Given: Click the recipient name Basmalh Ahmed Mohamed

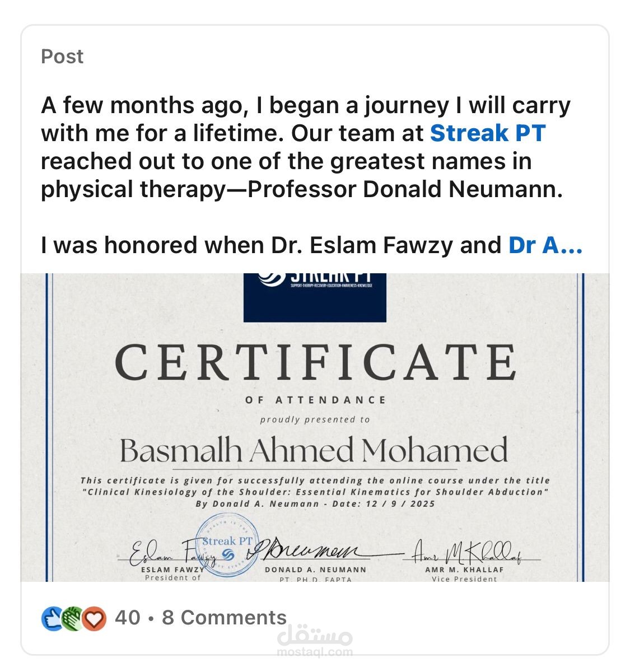Looking at the screenshot, I should (x=314, y=451).
